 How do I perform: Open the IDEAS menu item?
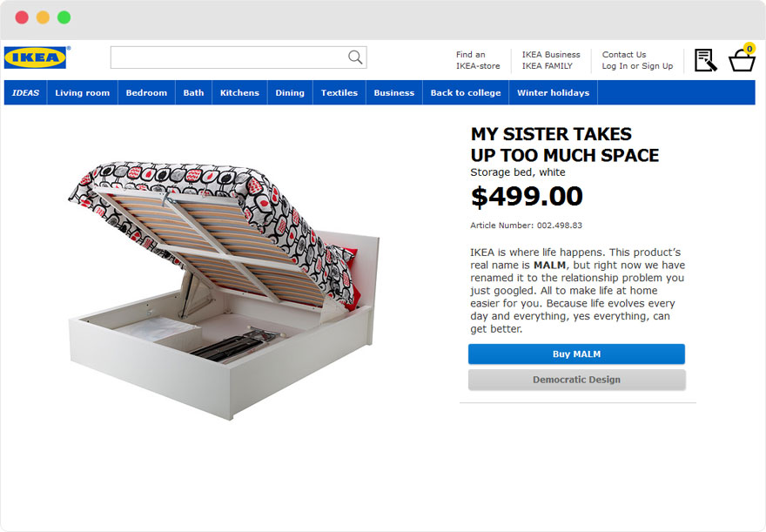pos(26,93)
